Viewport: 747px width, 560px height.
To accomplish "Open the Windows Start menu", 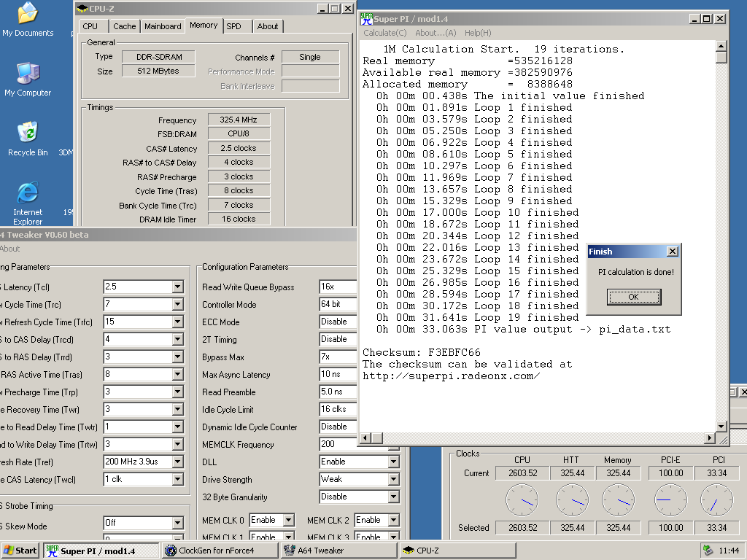I will (20, 551).
